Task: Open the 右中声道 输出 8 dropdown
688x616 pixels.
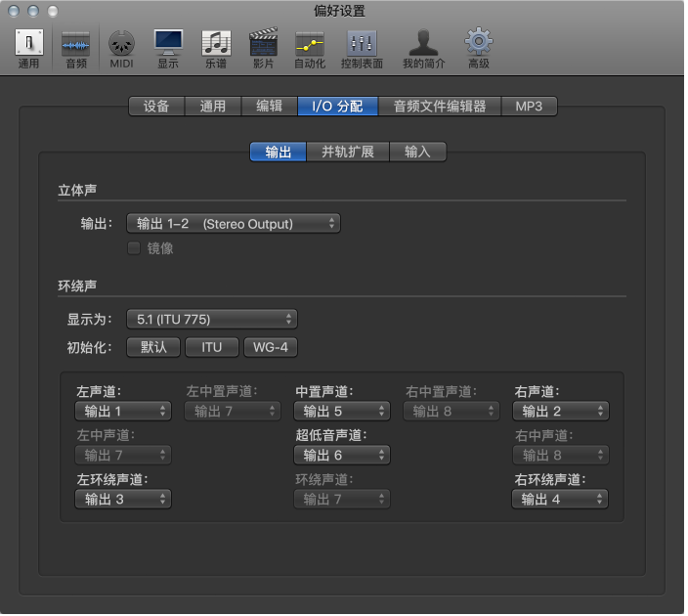Action: coord(561,456)
